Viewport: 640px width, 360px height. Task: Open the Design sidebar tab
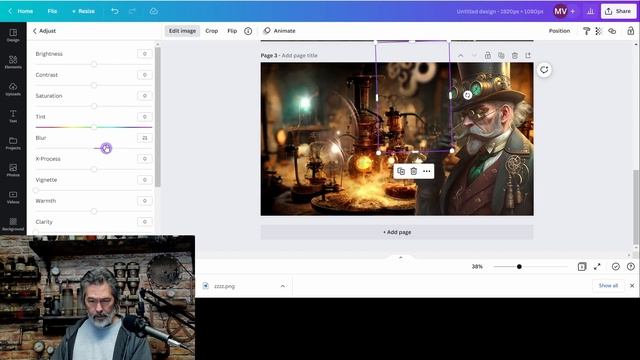(13, 35)
